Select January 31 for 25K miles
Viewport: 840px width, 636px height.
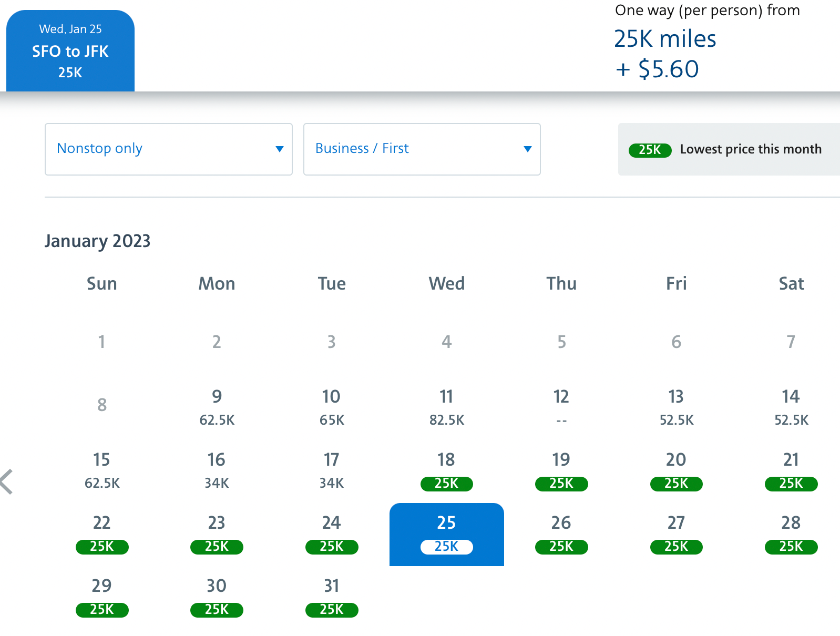(x=332, y=597)
